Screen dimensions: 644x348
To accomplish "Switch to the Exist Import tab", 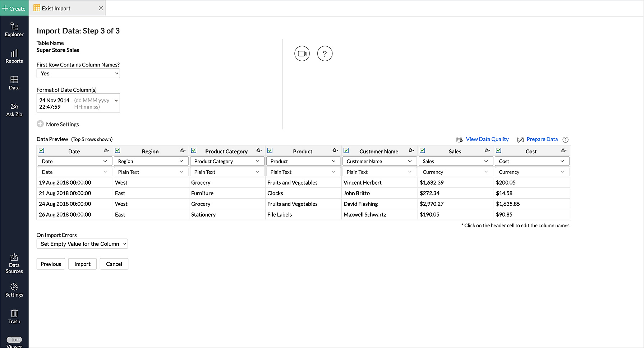I will (56, 8).
